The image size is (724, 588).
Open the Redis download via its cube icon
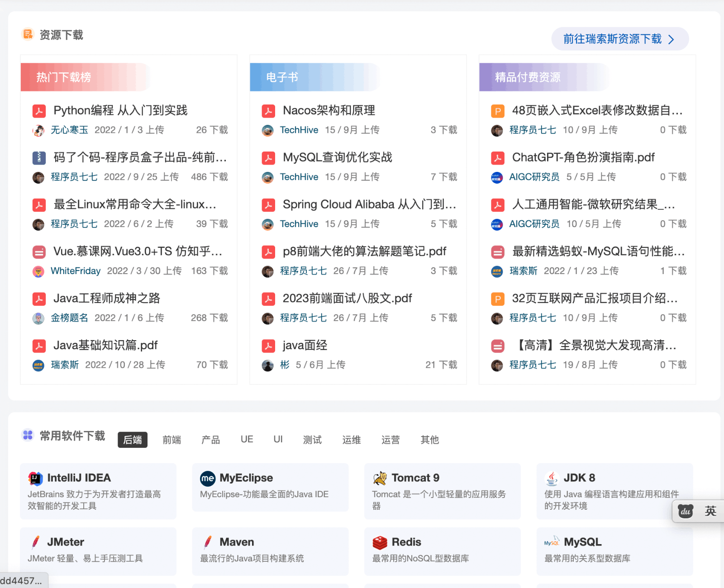click(x=379, y=542)
